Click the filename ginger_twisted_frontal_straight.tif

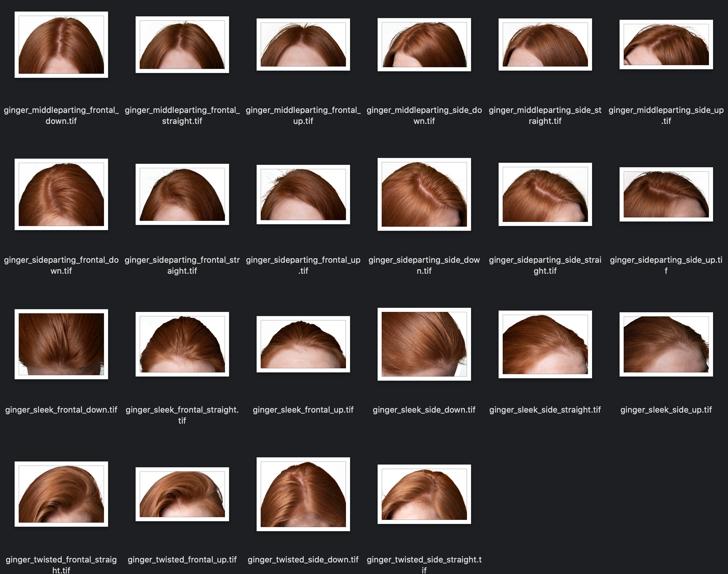tap(61, 565)
